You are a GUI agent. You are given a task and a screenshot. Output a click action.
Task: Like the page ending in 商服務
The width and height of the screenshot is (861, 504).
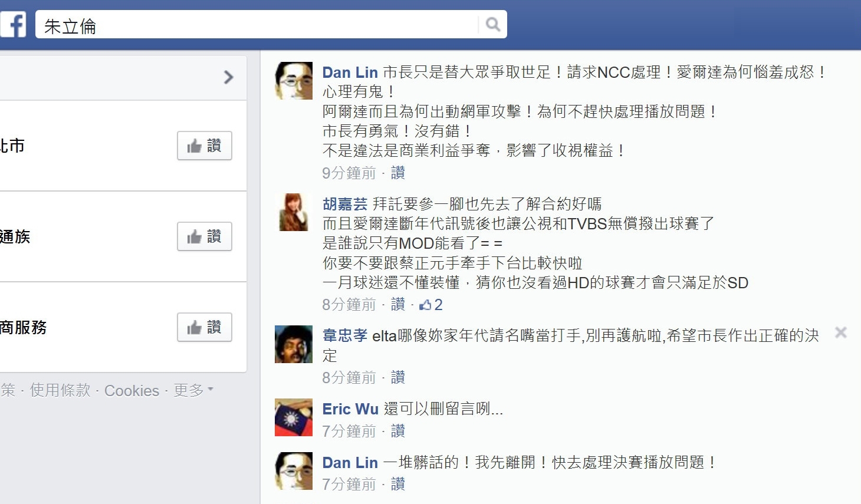click(205, 327)
